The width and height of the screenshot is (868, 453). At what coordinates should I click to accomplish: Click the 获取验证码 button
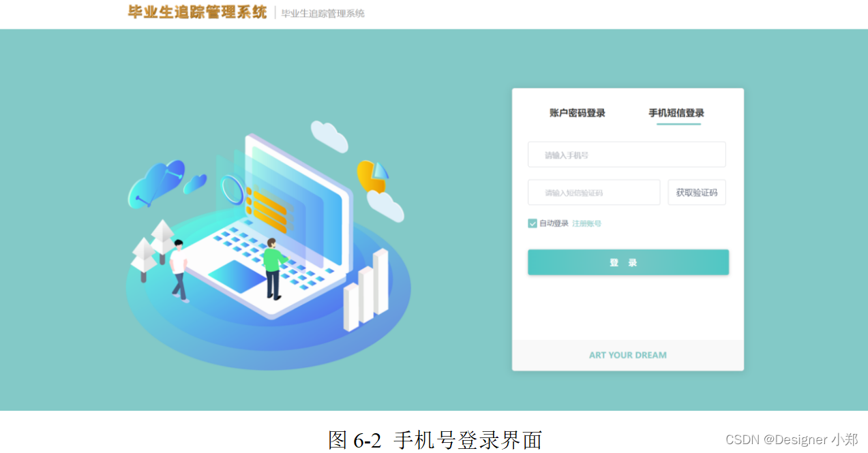(697, 193)
